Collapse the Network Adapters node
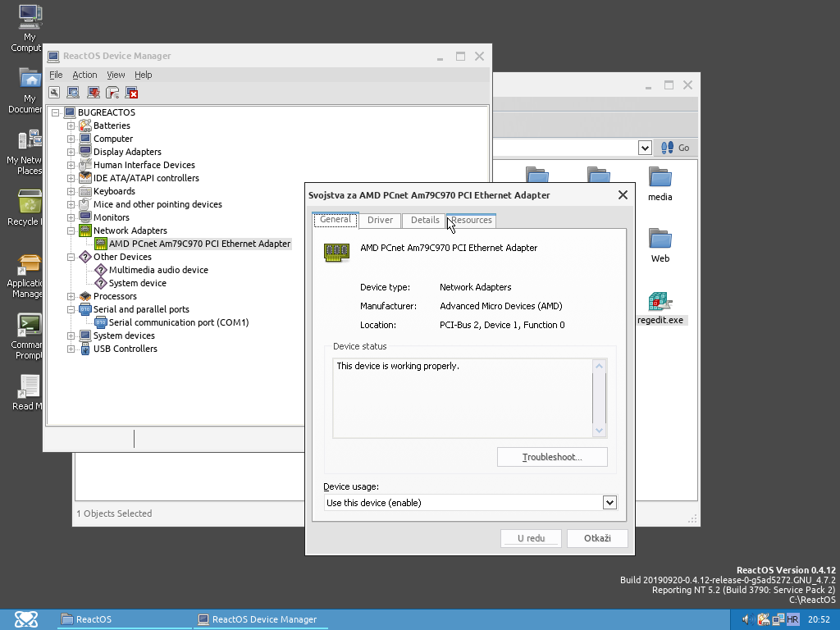Viewport: 840px width, 630px height. (x=71, y=231)
